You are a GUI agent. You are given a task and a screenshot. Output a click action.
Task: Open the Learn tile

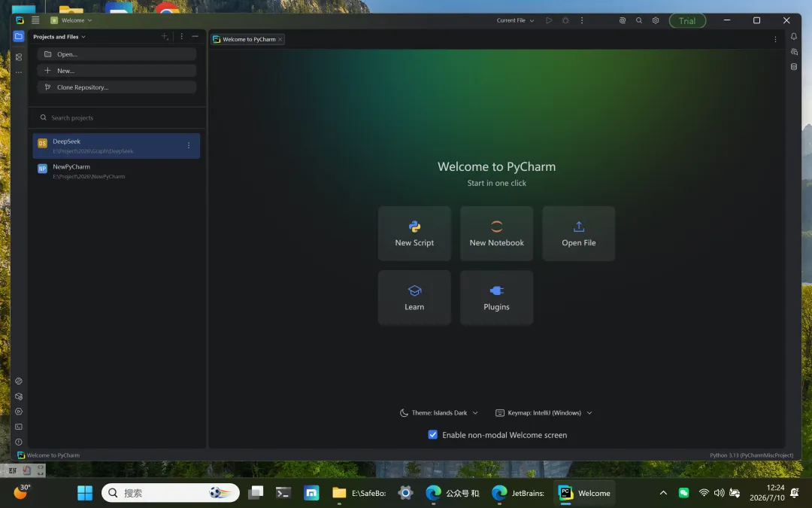414,297
